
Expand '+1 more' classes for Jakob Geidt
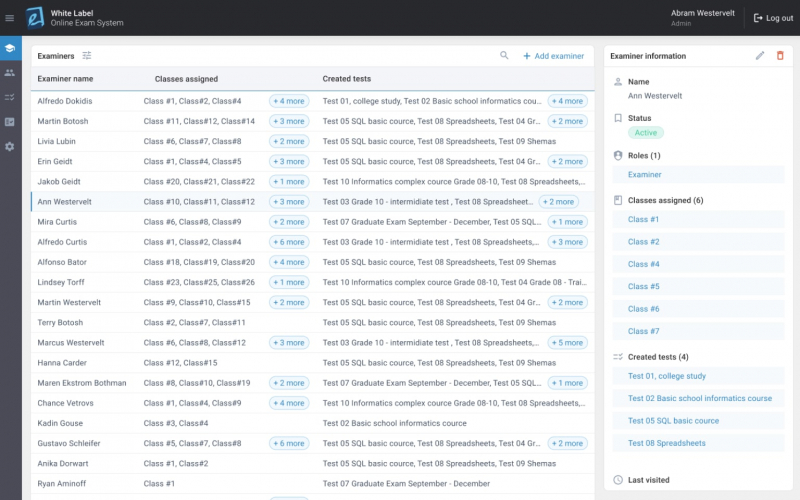click(289, 182)
